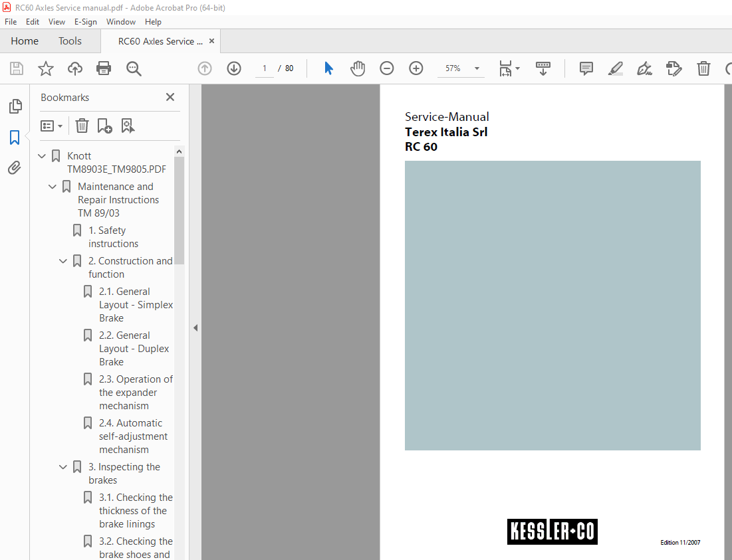Close the Bookmarks panel

point(170,97)
